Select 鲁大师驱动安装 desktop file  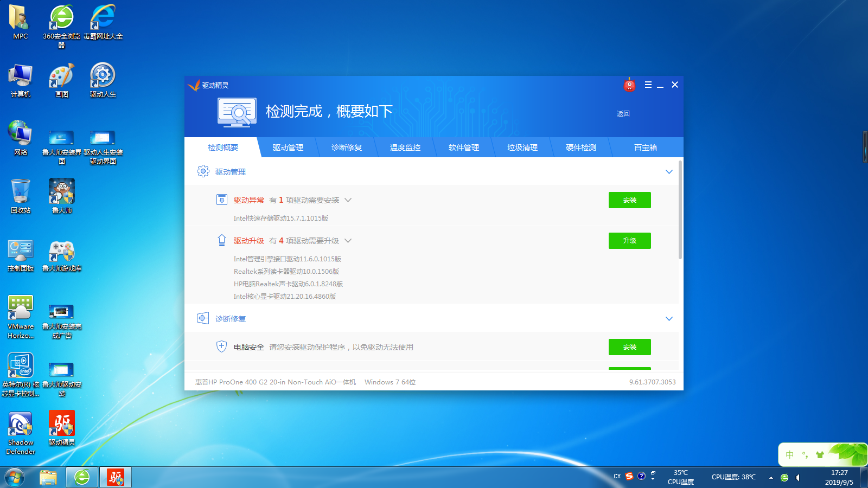(x=61, y=378)
